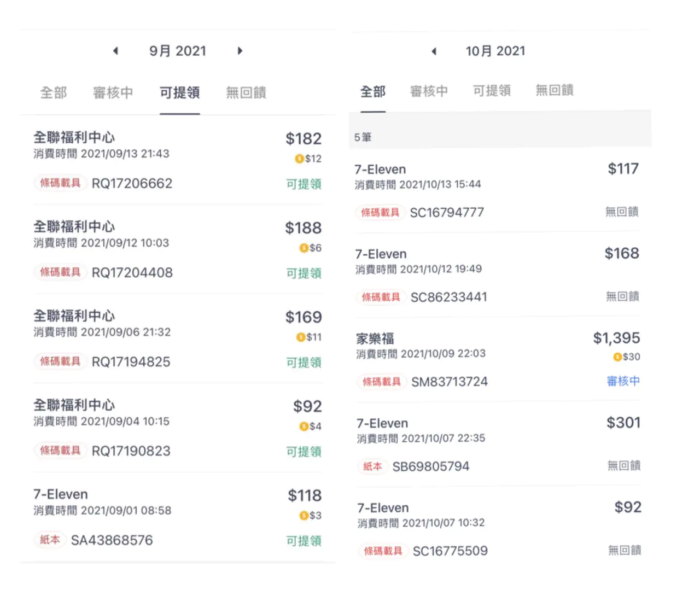Tap 審核中 status for receipt SM83713724

(x=623, y=381)
